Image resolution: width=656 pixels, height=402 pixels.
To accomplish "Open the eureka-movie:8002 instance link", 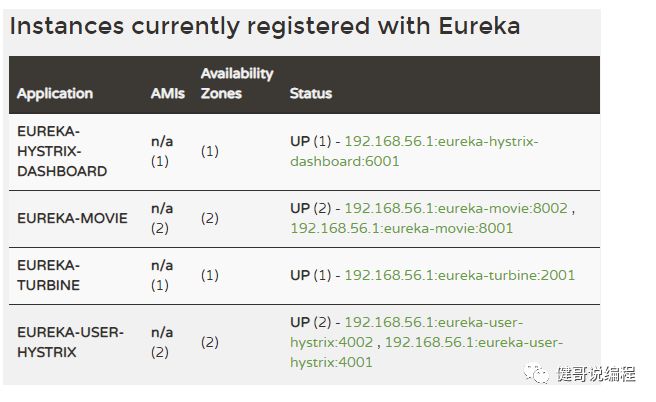I will 456,208.
